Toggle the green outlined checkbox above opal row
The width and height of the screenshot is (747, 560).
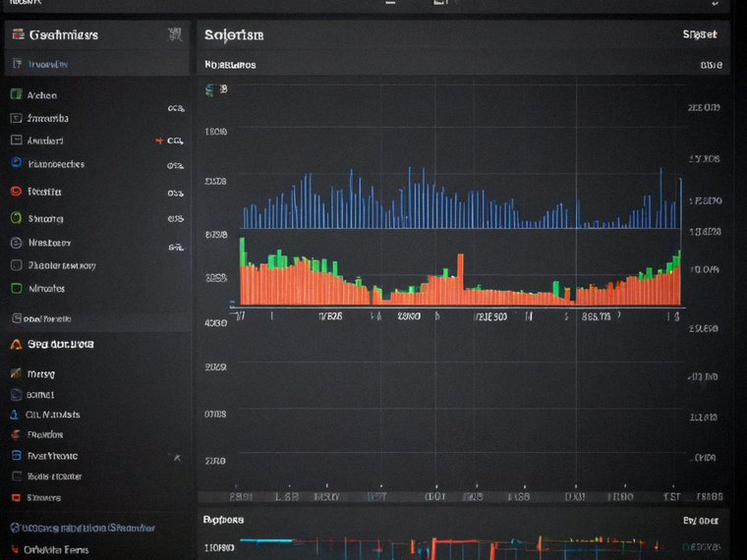tap(16, 288)
